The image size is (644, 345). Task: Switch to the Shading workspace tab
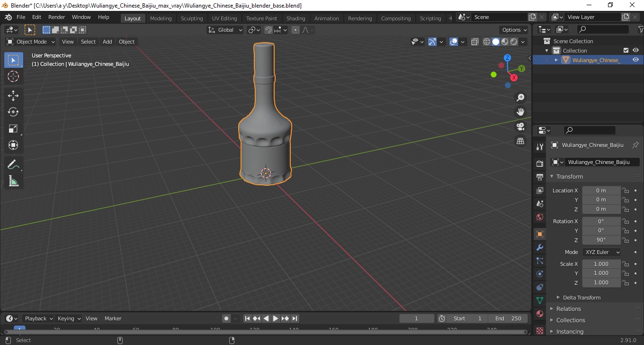tap(295, 18)
